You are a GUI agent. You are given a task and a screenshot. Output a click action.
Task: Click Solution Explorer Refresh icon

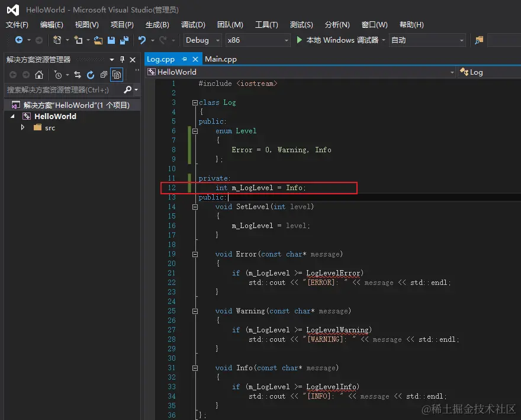coord(91,75)
